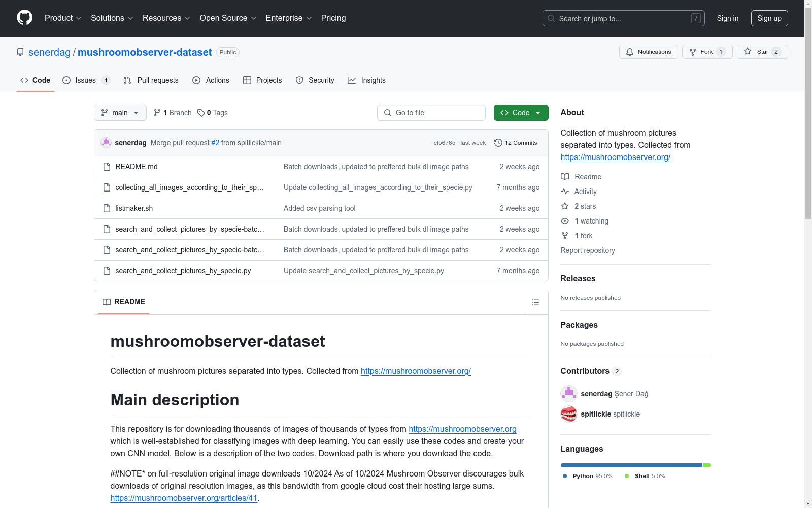812x508 pixels.
Task: Click the repository book icon beside senerdag
Action: (x=20, y=52)
